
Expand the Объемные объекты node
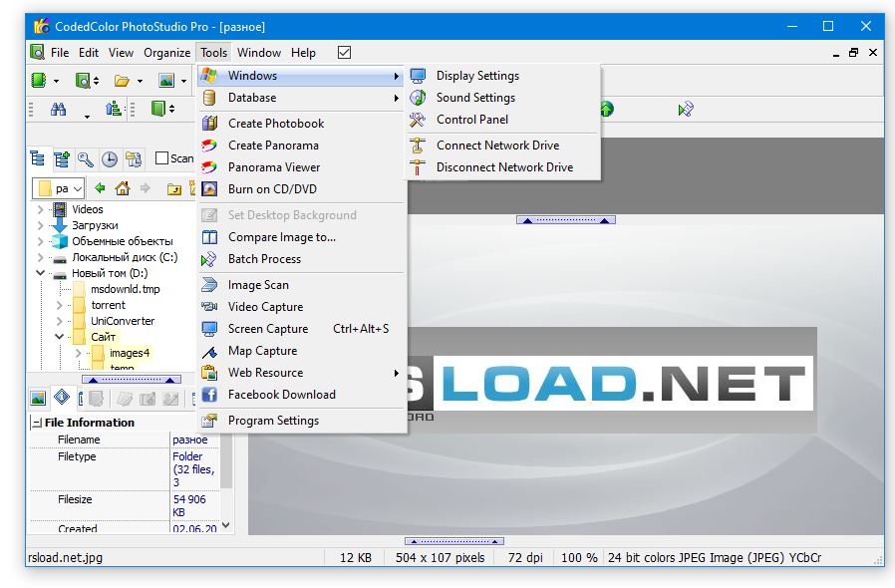(x=40, y=241)
